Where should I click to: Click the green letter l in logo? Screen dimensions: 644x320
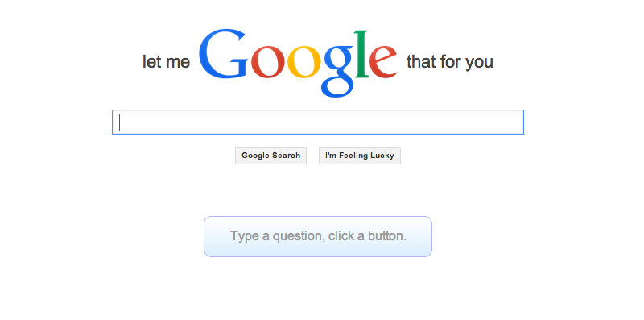coord(361,54)
